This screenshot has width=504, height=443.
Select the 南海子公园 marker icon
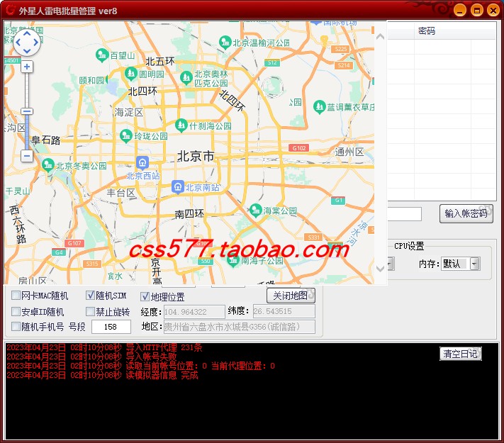233,260
